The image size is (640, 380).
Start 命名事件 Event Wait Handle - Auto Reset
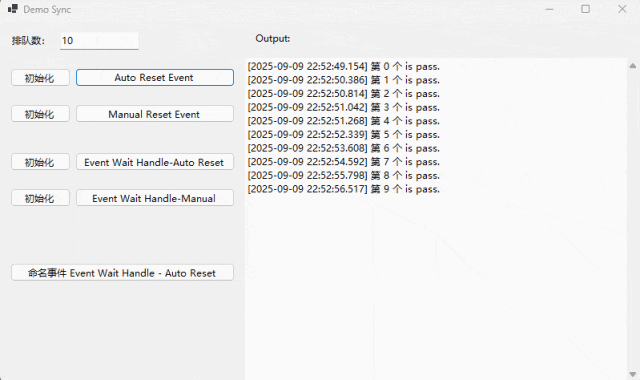(122, 273)
